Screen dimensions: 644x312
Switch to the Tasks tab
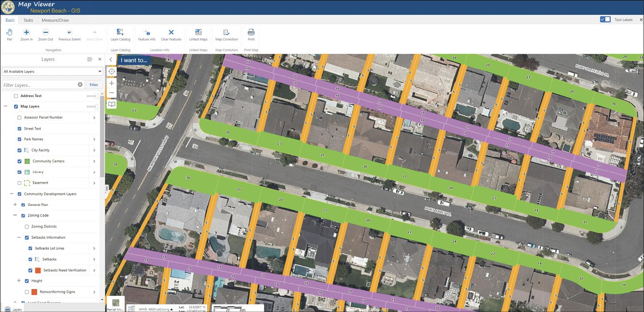(28, 20)
